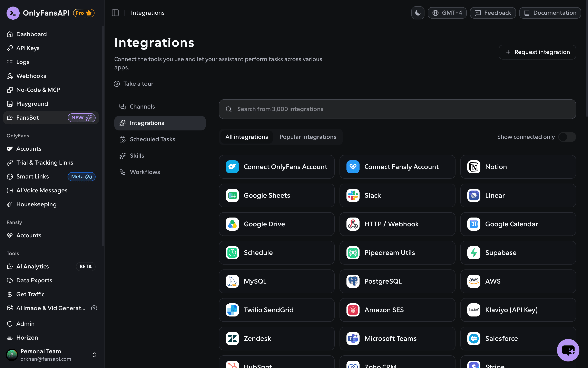The image size is (588, 368).
Task: Click the AWS icon
Action: point(473,281)
